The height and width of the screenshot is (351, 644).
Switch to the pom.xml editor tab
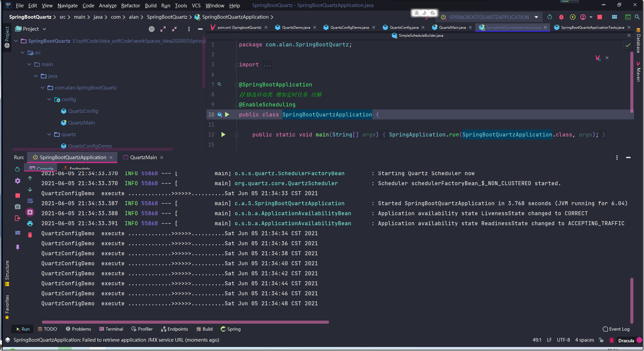click(239, 27)
